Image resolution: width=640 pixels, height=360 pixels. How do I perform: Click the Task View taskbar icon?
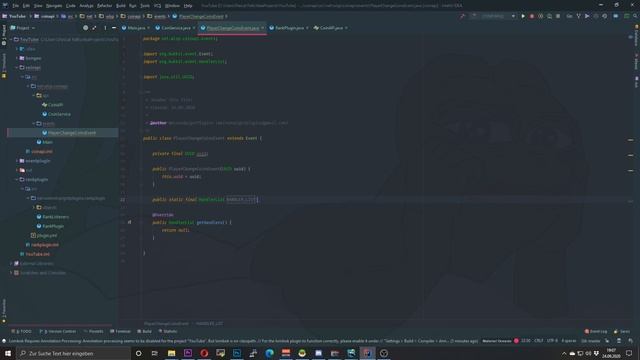pyautogui.click(x=155, y=353)
